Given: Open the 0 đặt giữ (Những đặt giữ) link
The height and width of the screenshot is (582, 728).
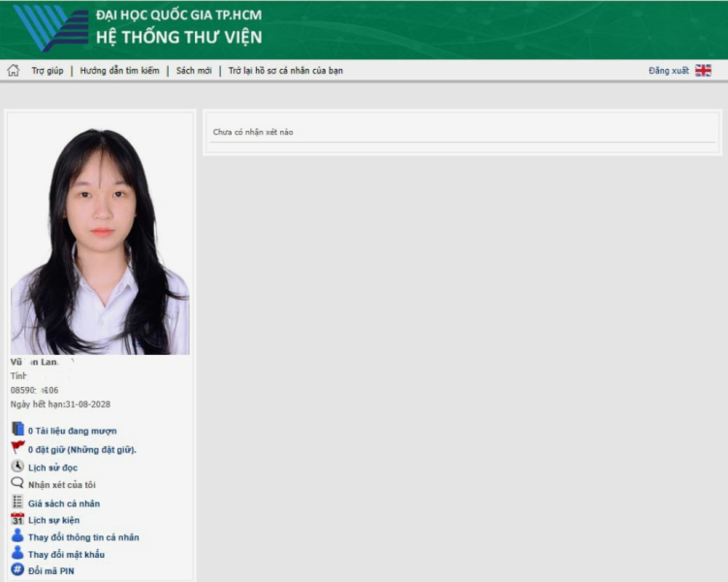Looking at the screenshot, I should tap(81, 450).
